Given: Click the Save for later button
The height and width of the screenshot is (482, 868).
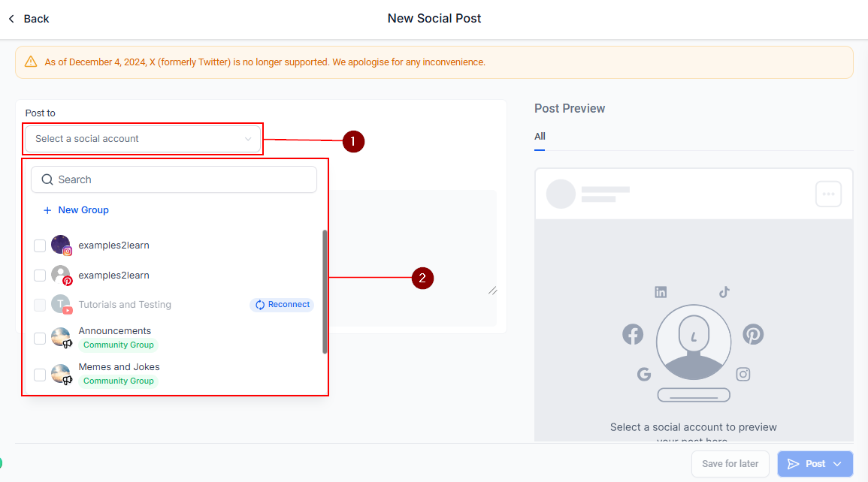Looking at the screenshot, I should tap(730, 464).
